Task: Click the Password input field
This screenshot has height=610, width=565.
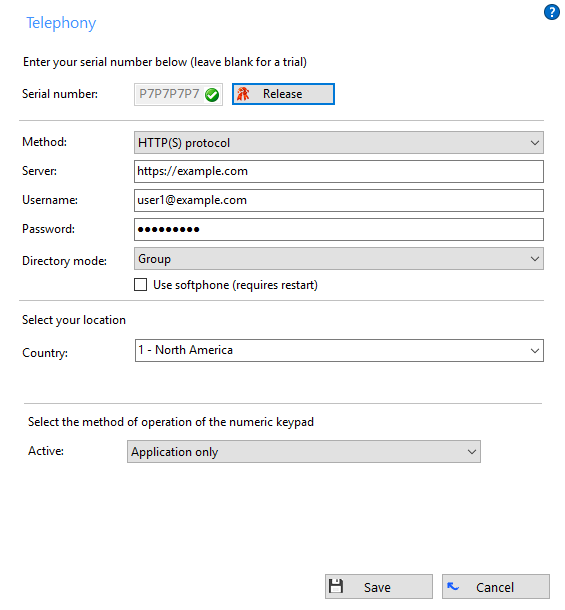Action: (339, 230)
